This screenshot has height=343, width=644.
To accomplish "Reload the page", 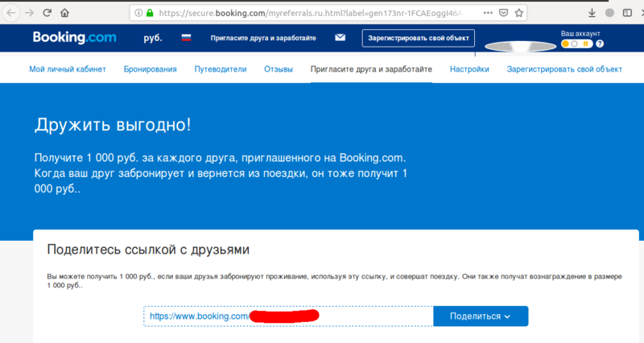I will coord(47,13).
